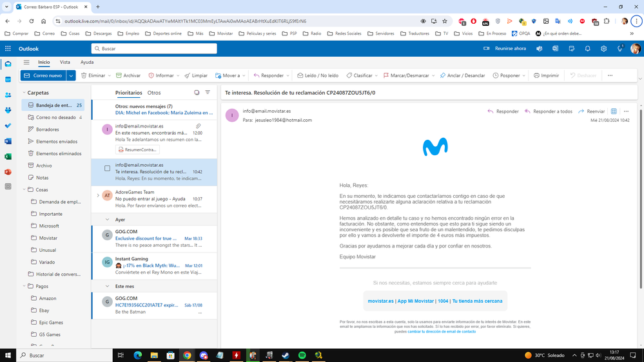Open the Calendar module icon

point(8,80)
